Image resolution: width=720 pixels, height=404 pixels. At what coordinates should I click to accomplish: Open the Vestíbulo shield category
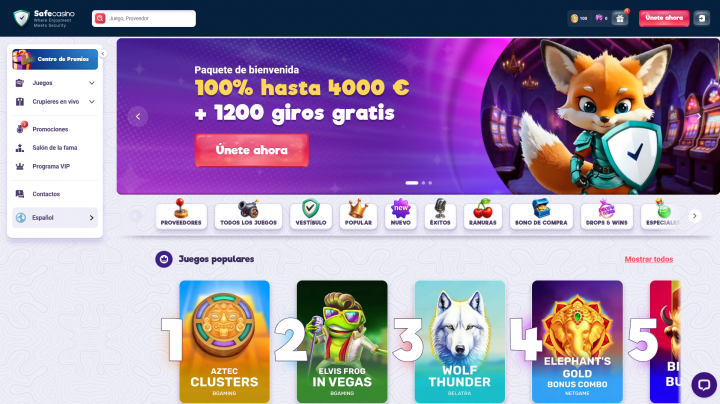pyautogui.click(x=311, y=213)
